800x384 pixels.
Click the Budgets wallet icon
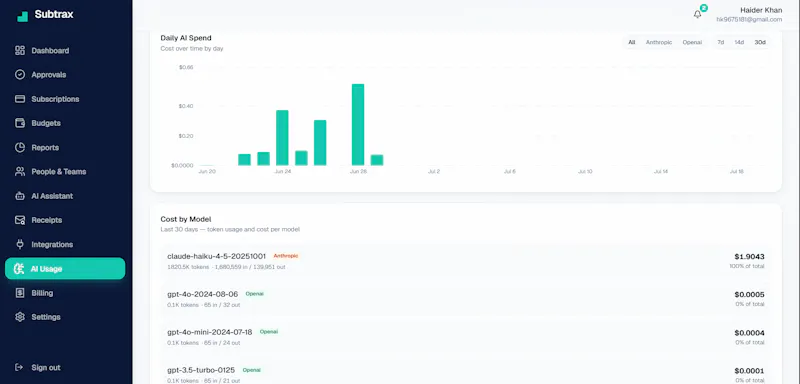20,123
